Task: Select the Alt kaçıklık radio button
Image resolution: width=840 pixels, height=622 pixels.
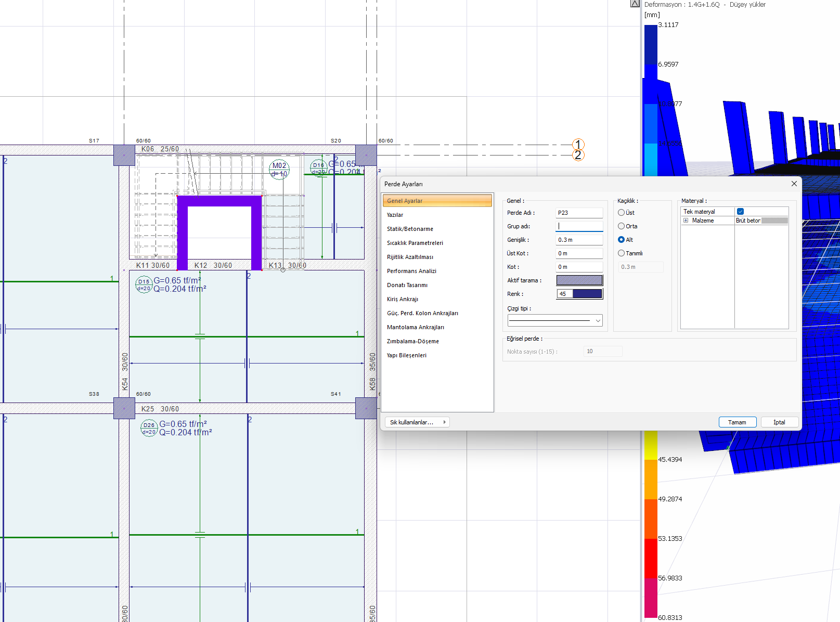Action: 621,240
